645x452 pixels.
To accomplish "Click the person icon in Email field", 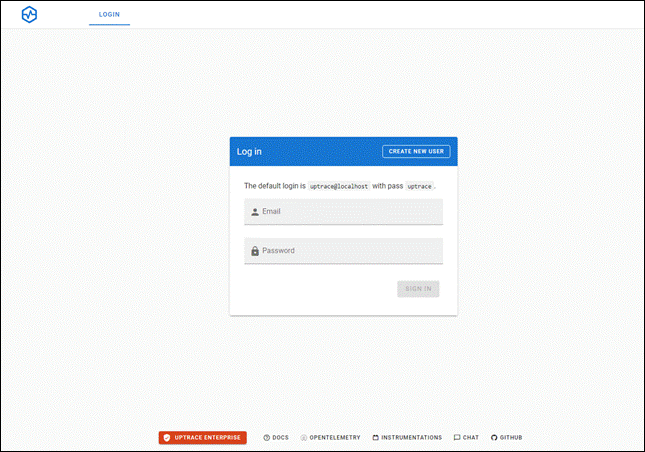I will click(255, 212).
